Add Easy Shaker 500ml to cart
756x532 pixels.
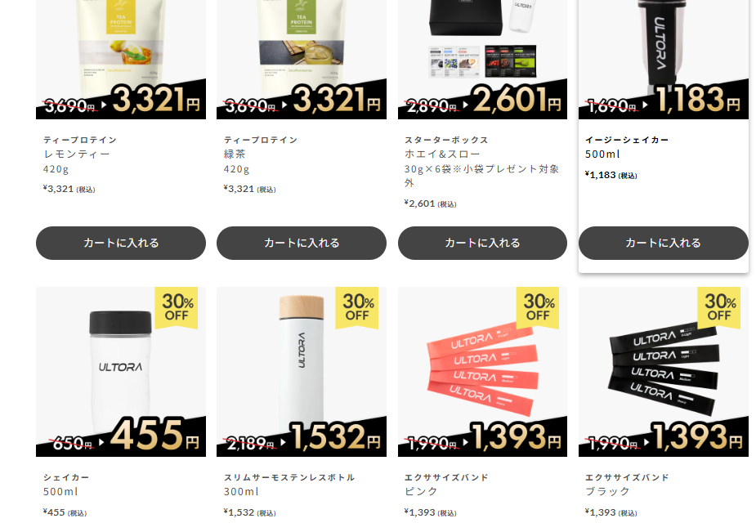[664, 243]
